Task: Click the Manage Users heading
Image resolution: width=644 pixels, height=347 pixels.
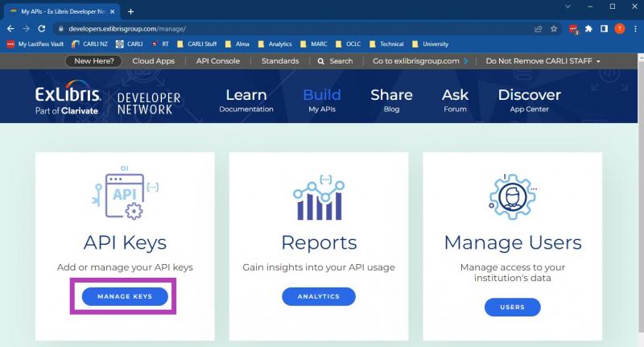Action: 513,242
